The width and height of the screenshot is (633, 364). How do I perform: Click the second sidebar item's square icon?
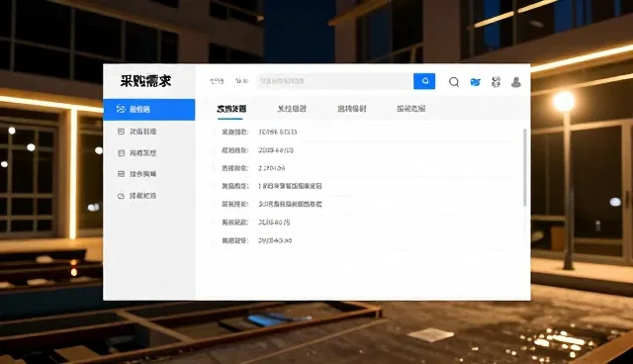pos(121,132)
